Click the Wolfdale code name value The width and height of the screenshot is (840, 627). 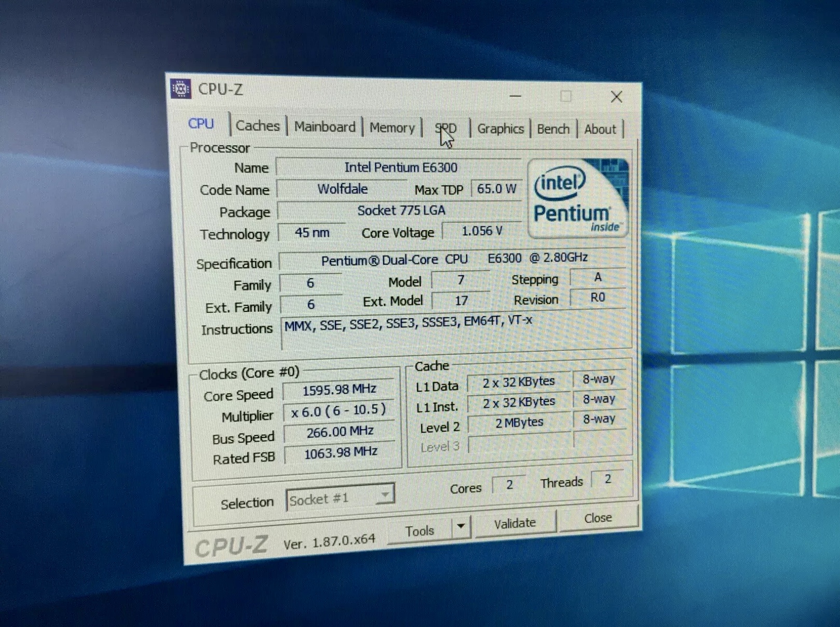pyautogui.click(x=342, y=189)
